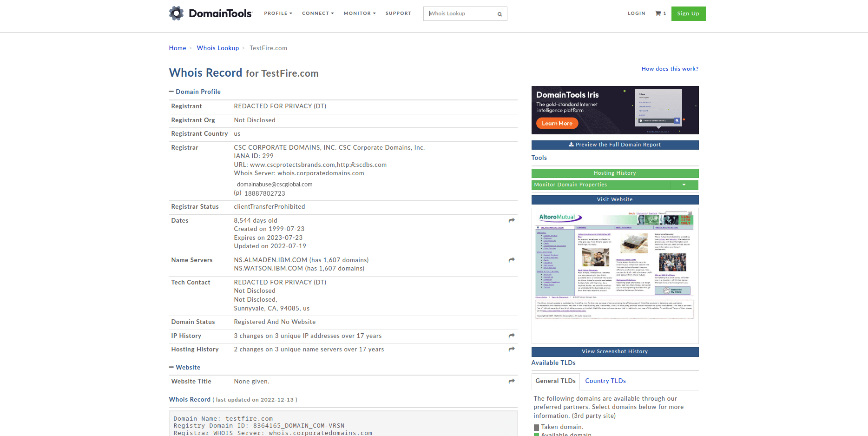Open the SUPPORT menu
Image resolution: width=868 pixels, height=436 pixels.
(398, 13)
